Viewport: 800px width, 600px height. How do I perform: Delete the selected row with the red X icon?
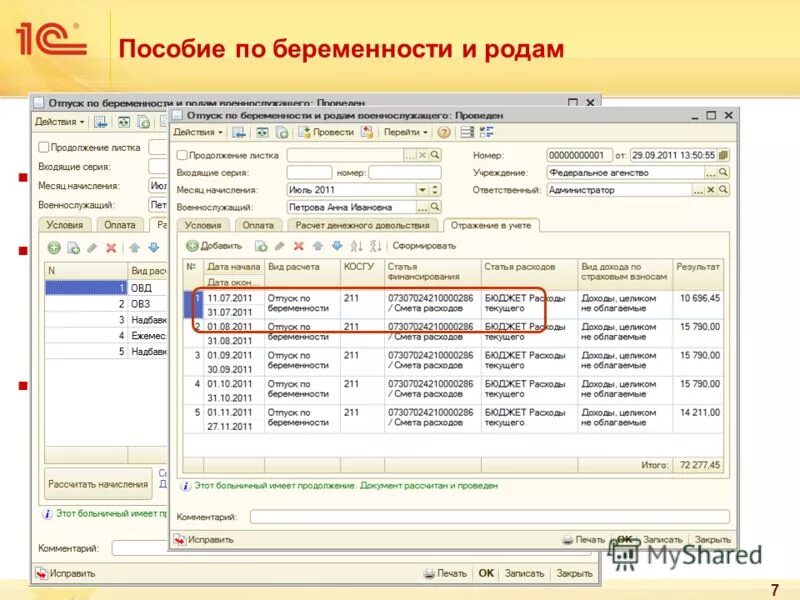298,245
